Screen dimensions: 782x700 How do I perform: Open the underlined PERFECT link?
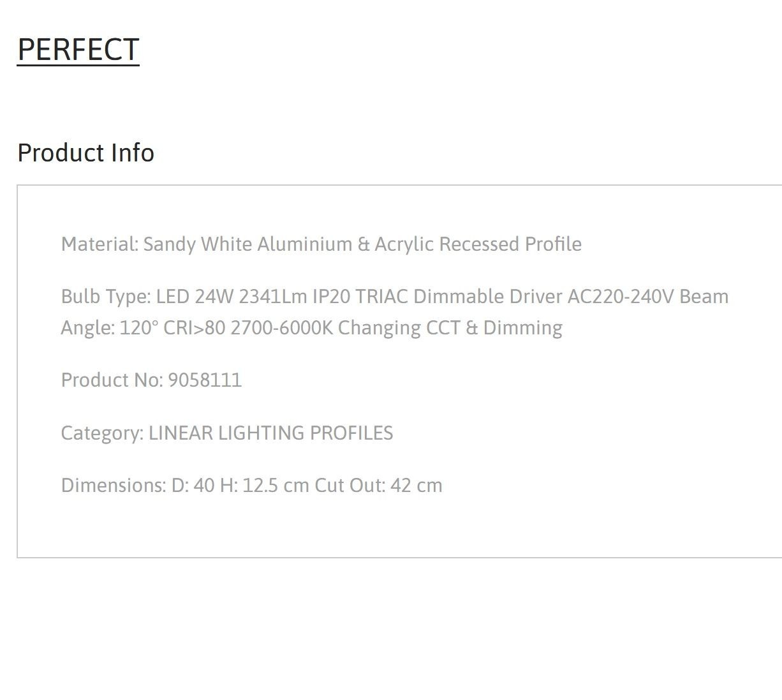tap(78, 50)
